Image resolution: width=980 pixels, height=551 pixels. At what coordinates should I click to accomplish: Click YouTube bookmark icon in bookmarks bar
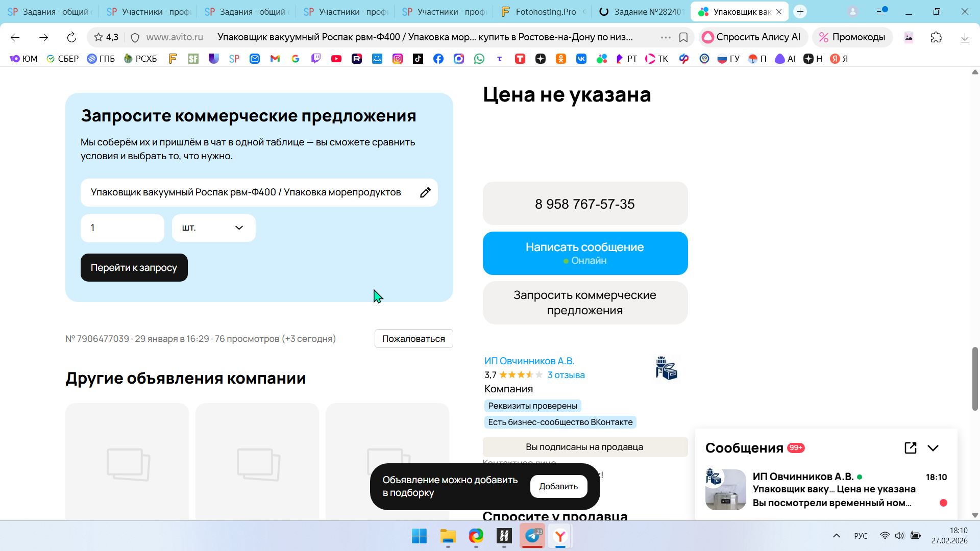336,59
